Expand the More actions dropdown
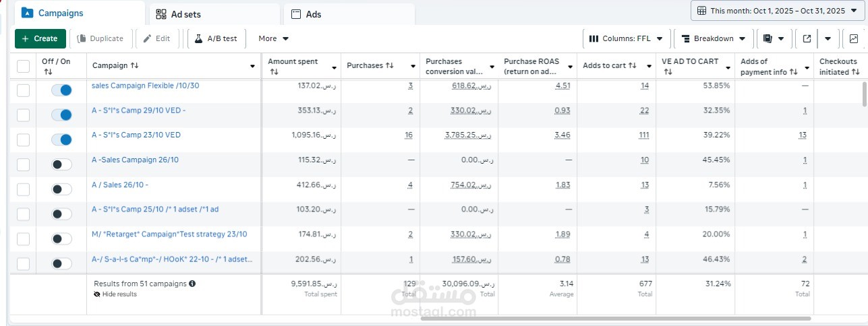The image size is (868, 326). click(274, 38)
